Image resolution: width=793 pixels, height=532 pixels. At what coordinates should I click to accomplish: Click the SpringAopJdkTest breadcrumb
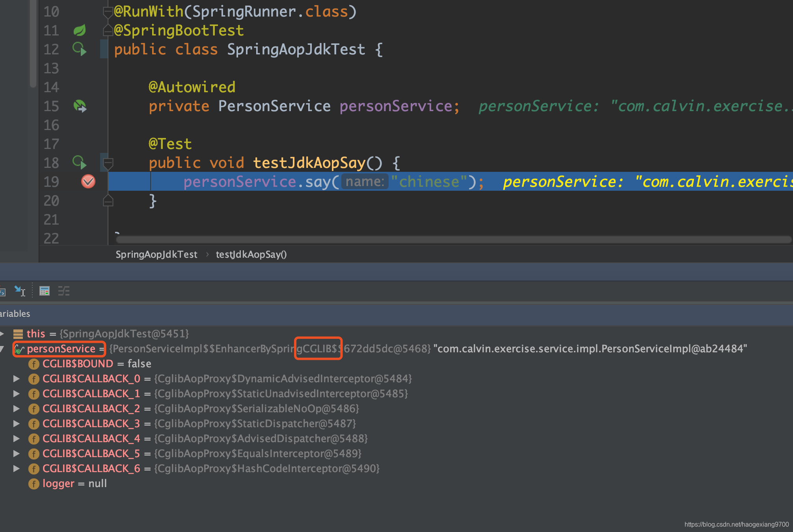(x=156, y=255)
